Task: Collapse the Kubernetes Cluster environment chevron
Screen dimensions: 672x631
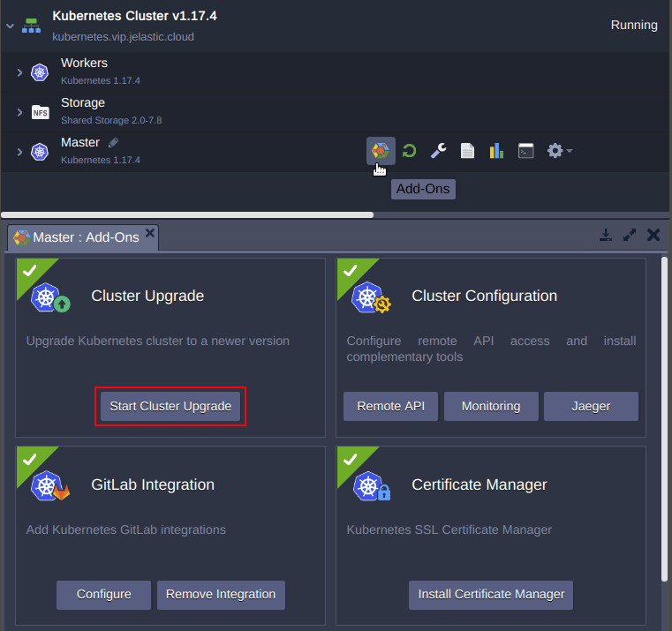Action: click(x=11, y=26)
